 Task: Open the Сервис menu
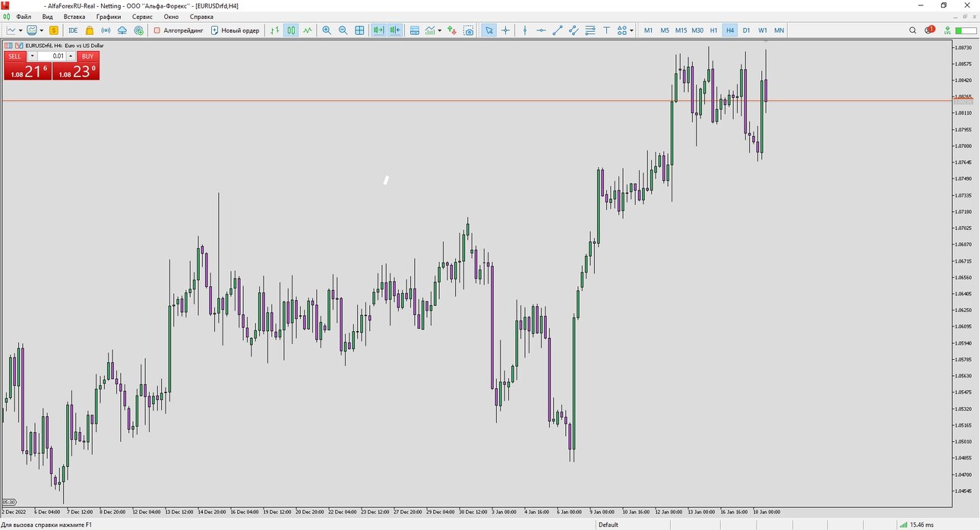point(142,17)
